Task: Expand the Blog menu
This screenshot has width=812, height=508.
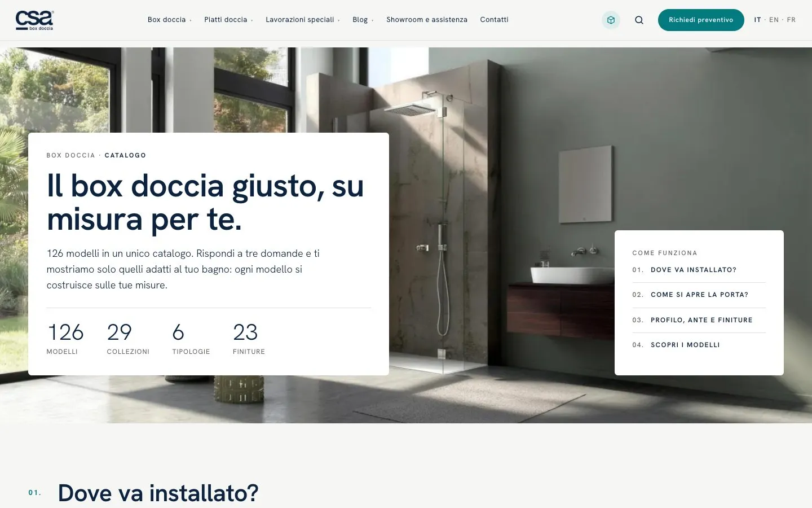Action: [x=363, y=20]
